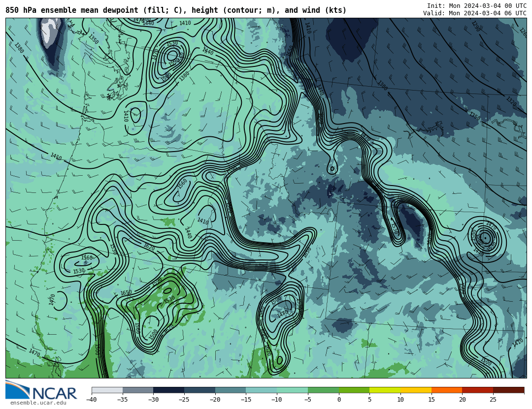Viewport: 532px width, 409px height.
Task: Pick the dark slate-blue colorbar segment from -25 to -20
Action: 199,390
